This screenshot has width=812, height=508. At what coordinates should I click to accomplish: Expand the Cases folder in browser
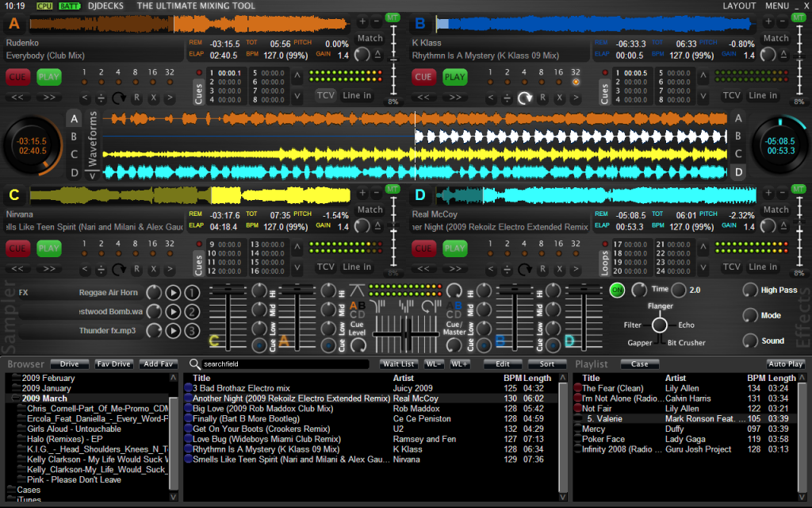(x=11, y=489)
